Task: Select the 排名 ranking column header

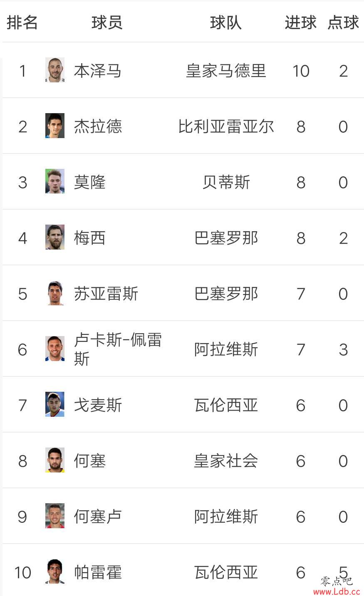Action: (22, 22)
